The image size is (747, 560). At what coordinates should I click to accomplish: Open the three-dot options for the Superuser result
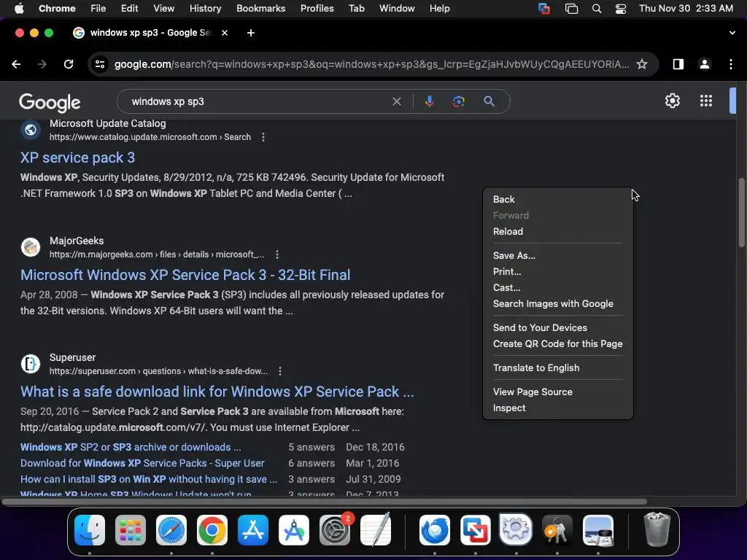coord(279,371)
